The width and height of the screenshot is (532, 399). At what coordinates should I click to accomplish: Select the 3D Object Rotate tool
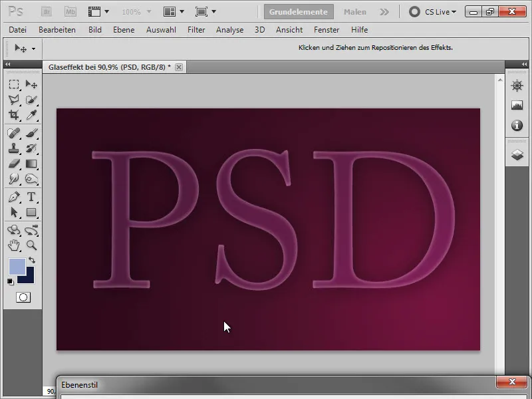click(14, 230)
